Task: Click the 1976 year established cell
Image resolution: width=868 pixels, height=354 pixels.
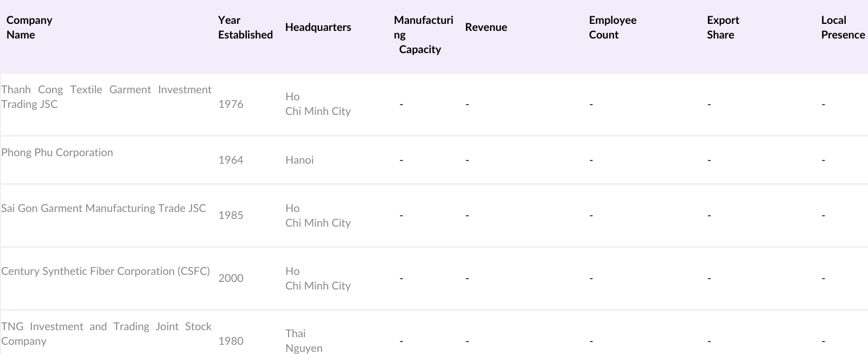Action: point(231,104)
